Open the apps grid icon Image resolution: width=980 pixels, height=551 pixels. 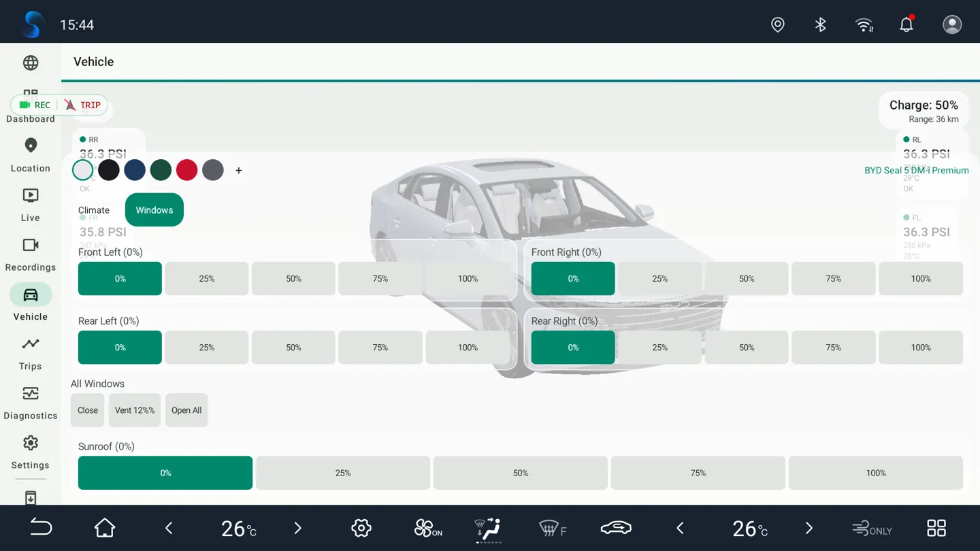click(936, 528)
